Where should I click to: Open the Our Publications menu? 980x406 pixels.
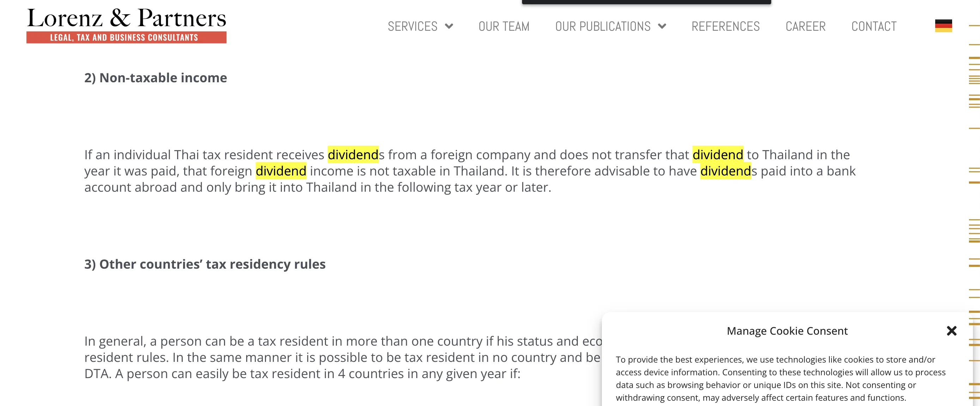point(603,26)
